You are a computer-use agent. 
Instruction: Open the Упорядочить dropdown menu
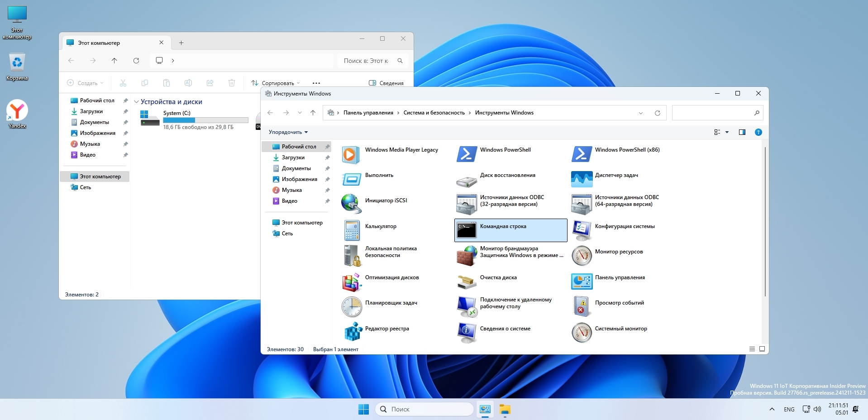288,132
